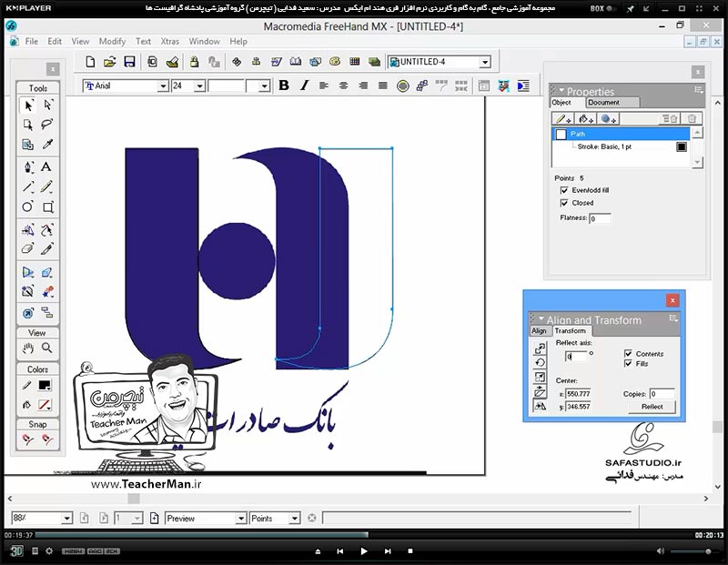The width and height of the screenshot is (728, 565).
Task: Open a file using toolbar folder icon
Action: (x=109, y=62)
